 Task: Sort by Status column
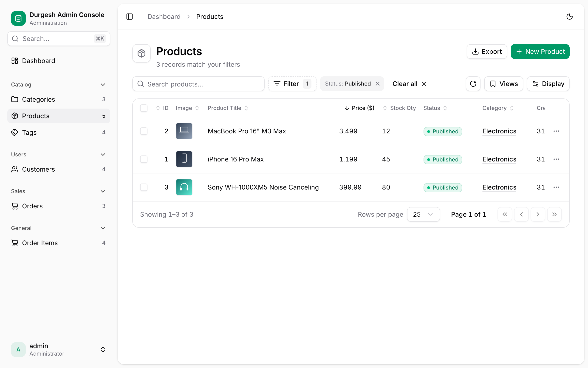435,108
